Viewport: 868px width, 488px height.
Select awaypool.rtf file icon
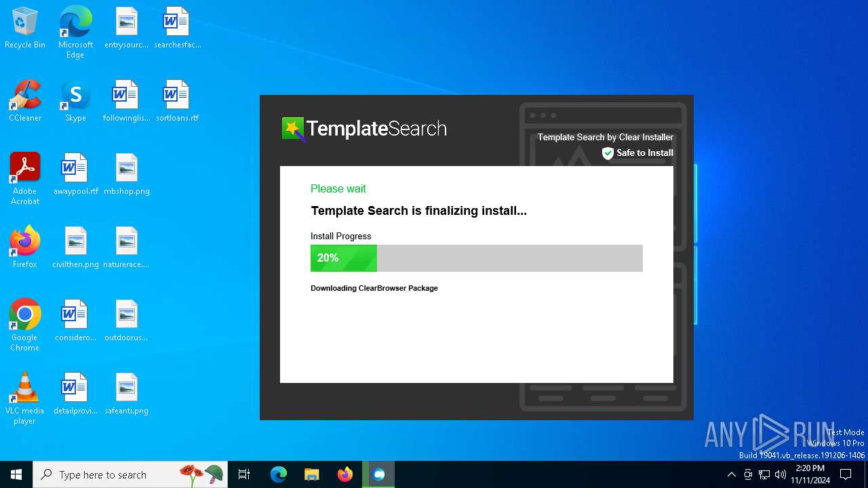[75, 175]
